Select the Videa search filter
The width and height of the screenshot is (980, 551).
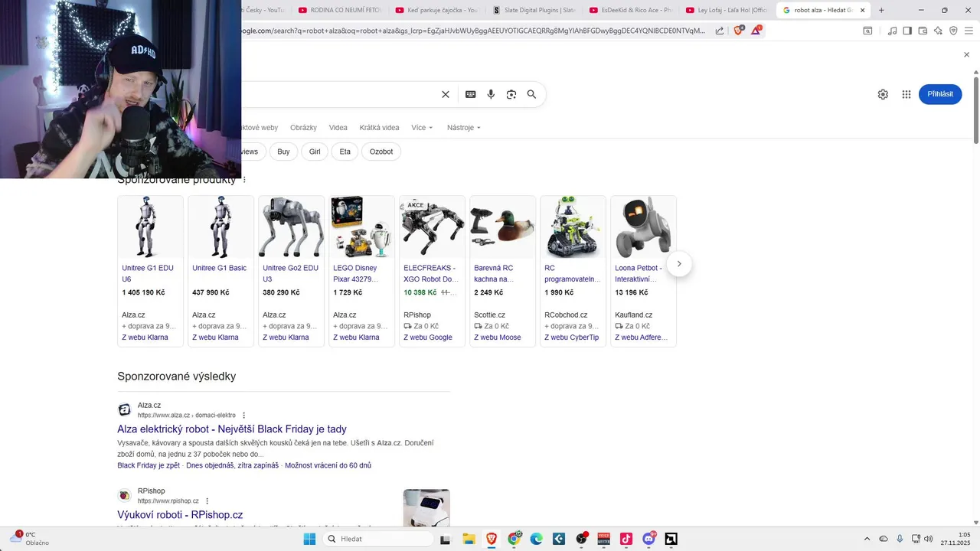pyautogui.click(x=338, y=128)
